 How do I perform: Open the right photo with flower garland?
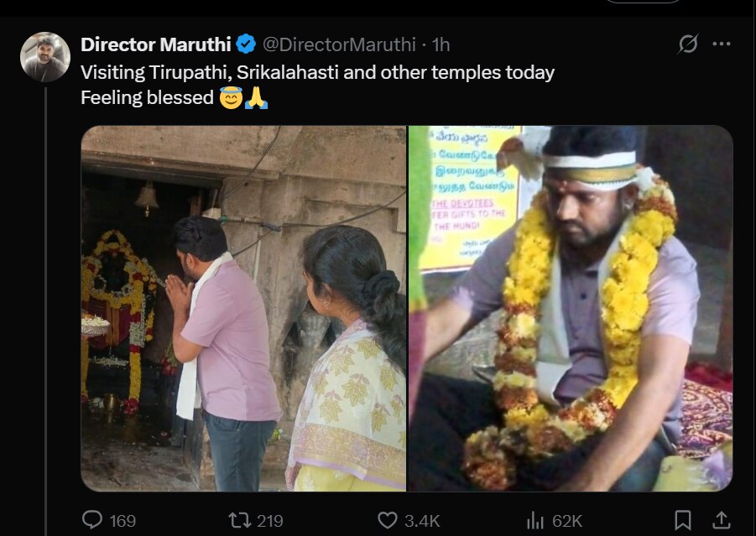click(571, 308)
